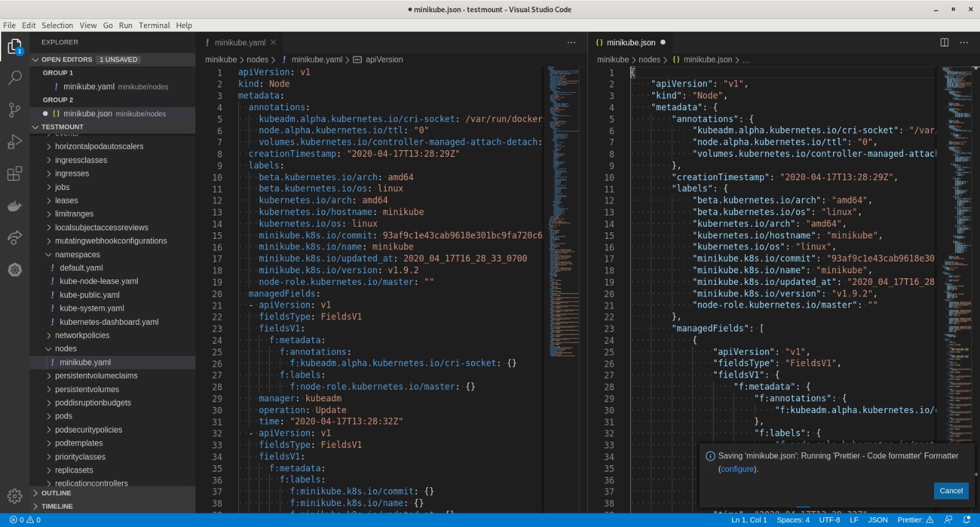Open the Manage gear menu
The image size is (980, 527).
[15, 496]
